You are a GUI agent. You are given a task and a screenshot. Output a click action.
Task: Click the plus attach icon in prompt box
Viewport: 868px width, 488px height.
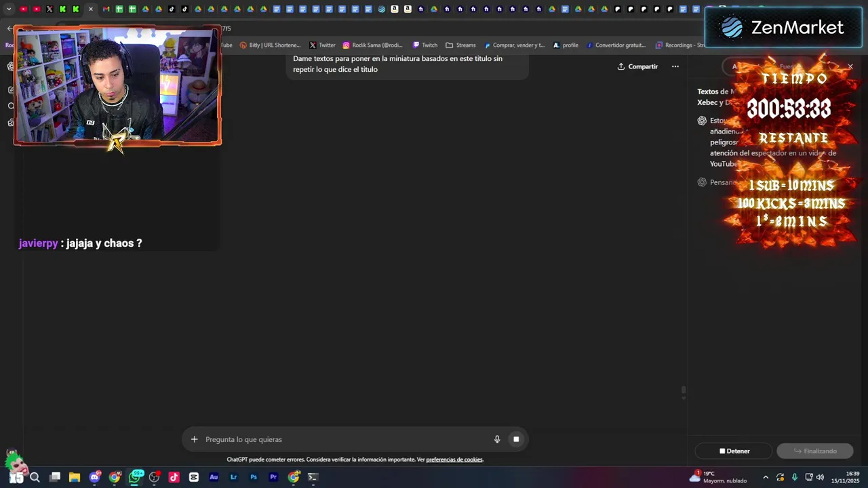194,439
